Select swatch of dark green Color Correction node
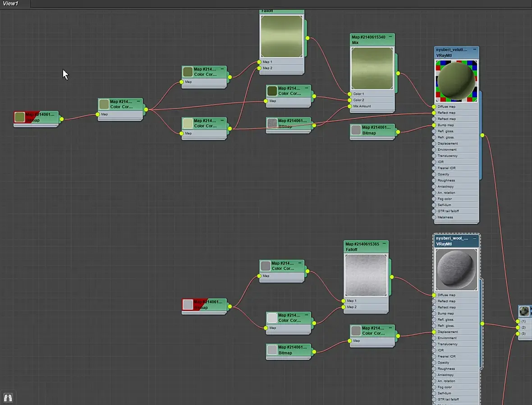Image resolution: width=532 pixels, height=405 pixels. click(272, 91)
